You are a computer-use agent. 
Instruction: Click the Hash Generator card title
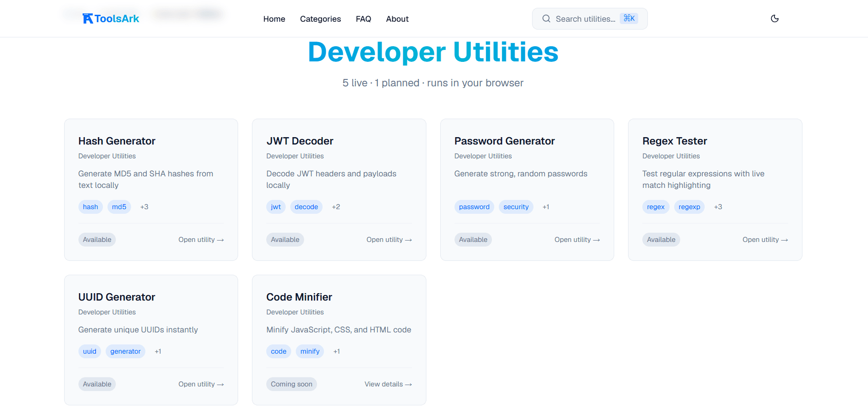coord(117,141)
